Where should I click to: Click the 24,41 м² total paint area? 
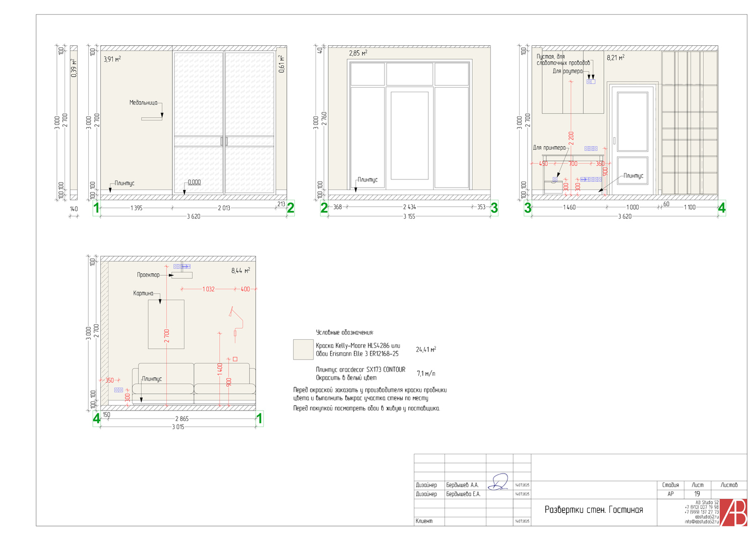426,349
